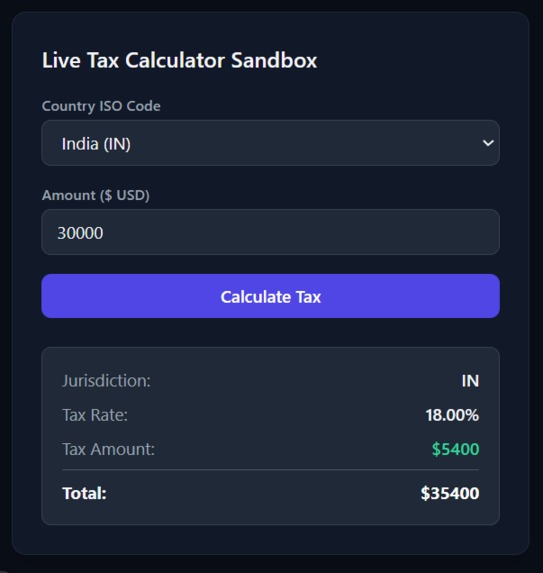Click the Country ISO Code label
Screen dimensions: 543x573
(101, 106)
